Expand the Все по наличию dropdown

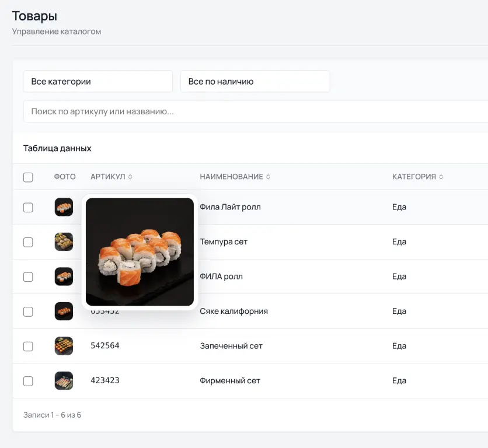[255, 82]
